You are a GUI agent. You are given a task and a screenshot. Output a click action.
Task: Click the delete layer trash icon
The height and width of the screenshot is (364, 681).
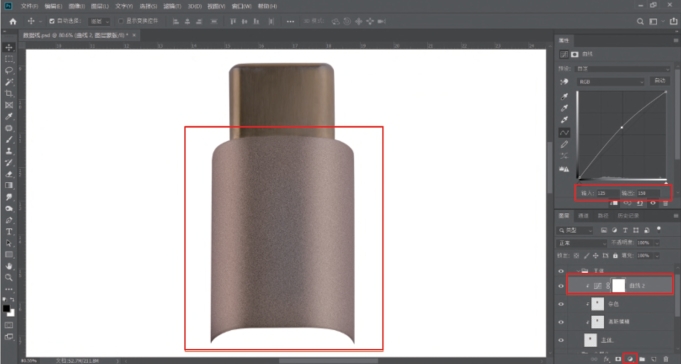666,359
